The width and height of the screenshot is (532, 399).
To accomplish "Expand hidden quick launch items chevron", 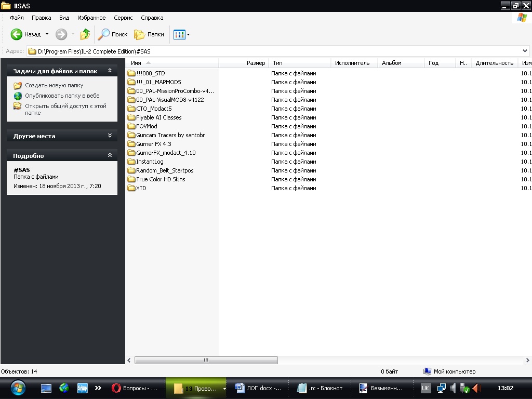I will (98, 388).
